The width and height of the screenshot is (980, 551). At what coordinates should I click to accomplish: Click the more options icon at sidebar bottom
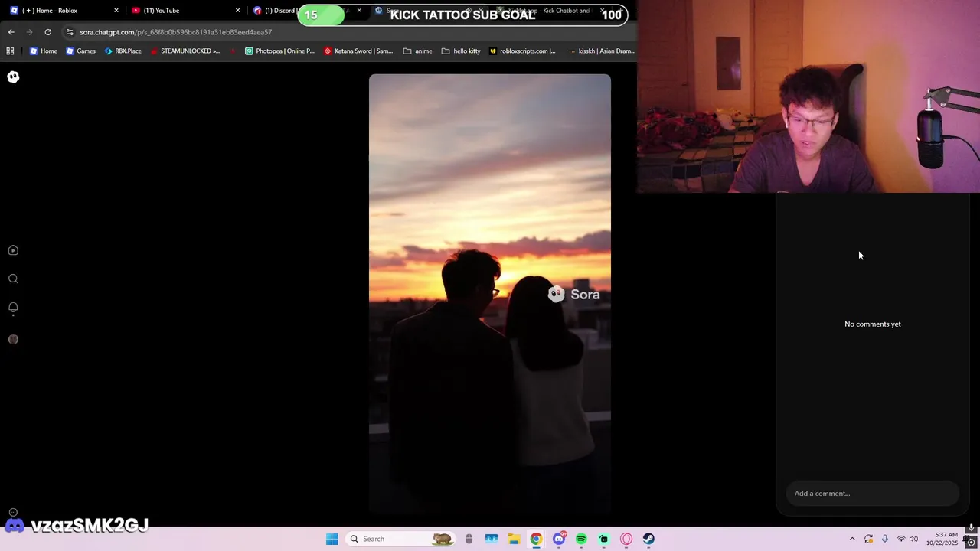pos(13,512)
